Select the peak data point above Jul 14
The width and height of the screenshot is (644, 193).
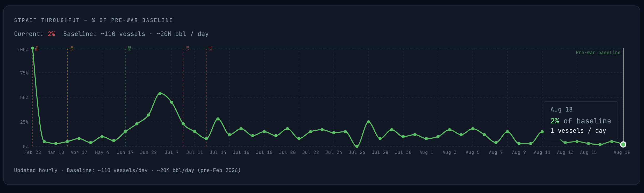tap(218, 119)
